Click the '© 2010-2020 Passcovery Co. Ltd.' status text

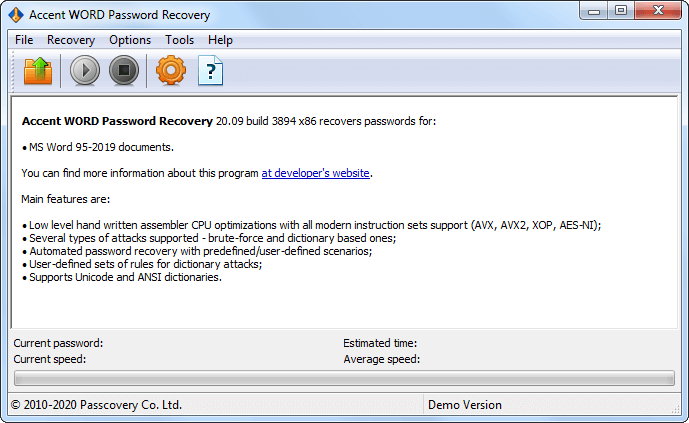point(96,405)
